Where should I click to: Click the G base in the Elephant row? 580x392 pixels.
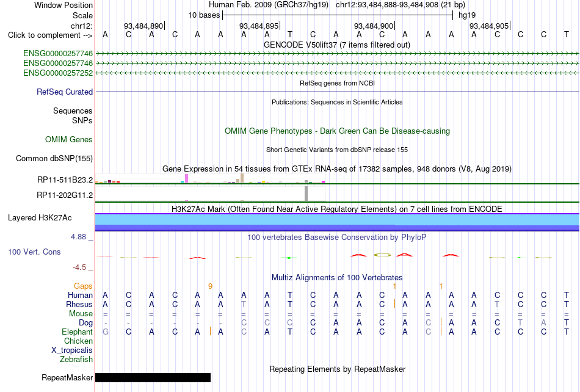point(106,332)
